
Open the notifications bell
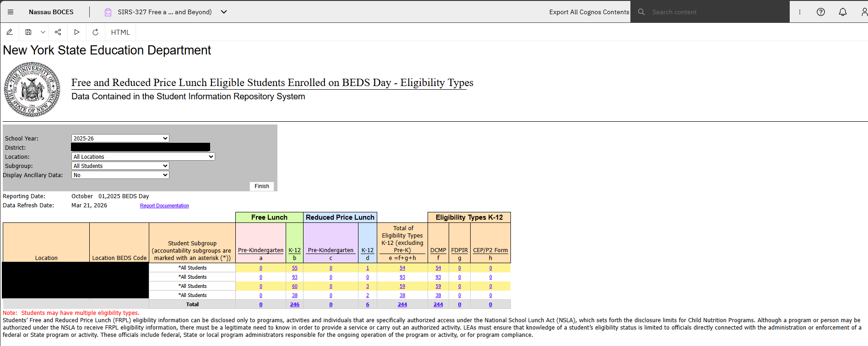(843, 12)
